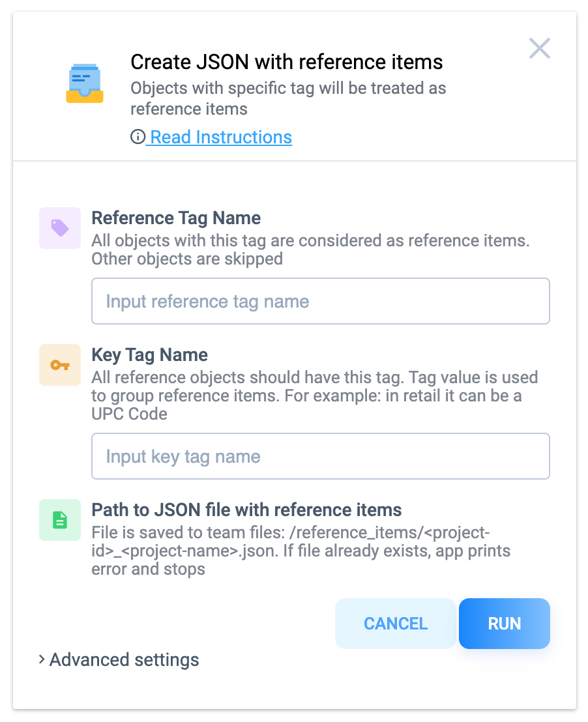Screen dimensions: 588x722
Task: Close the Create JSON dialog
Action: pos(539,48)
